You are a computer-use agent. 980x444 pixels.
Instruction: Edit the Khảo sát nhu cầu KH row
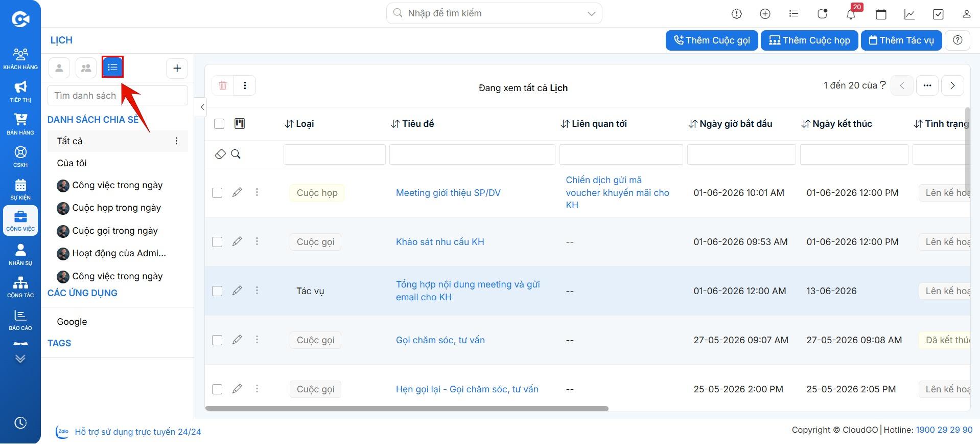[x=237, y=241]
